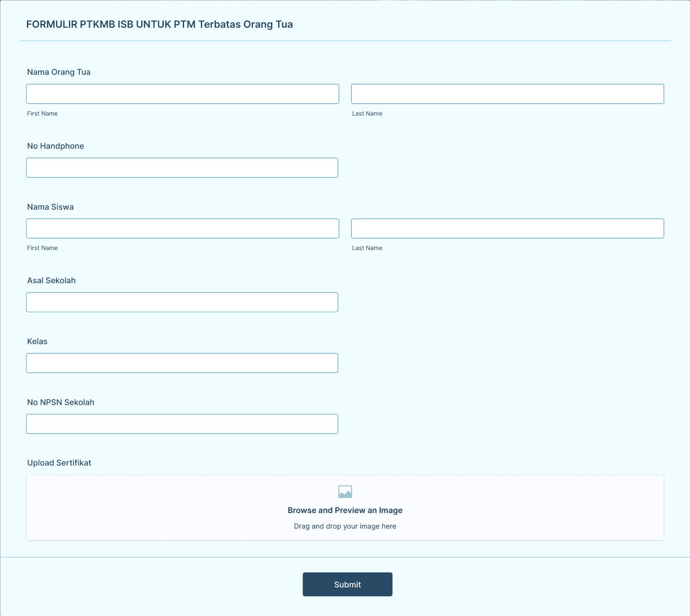Image resolution: width=690 pixels, height=616 pixels.
Task: Open Browse and Preview an Image
Action: click(345, 510)
